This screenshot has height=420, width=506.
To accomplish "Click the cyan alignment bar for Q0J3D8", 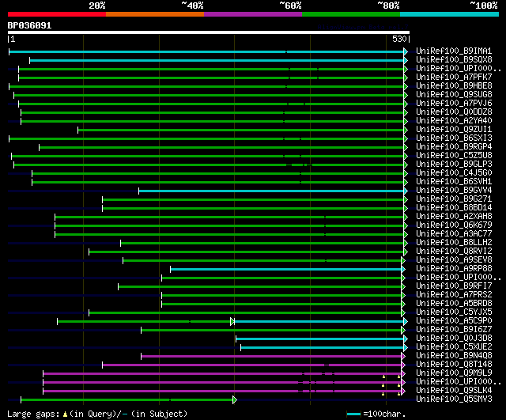I will pyautogui.click(x=320, y=339).
